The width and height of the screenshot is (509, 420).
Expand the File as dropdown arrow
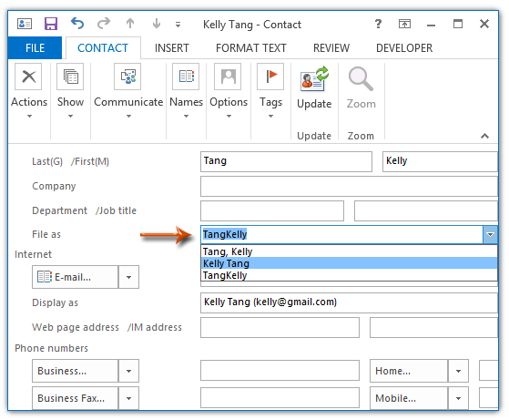point(490,234)
